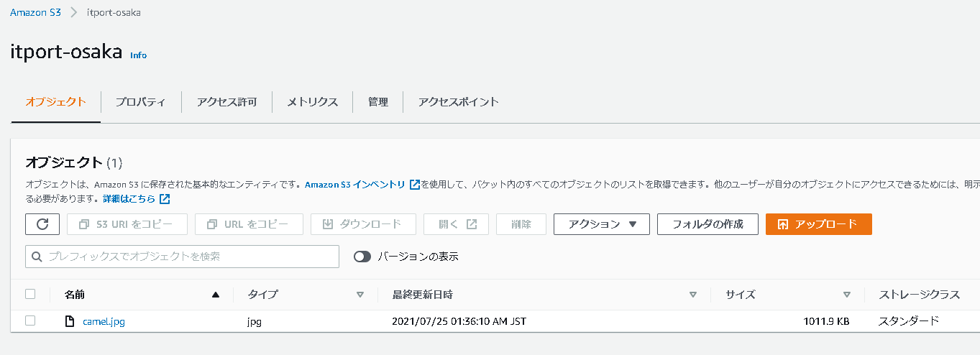Click the sort arrow on タイプ column
The width and height of the screenshot is (980, 355).
tap(360, 295)
